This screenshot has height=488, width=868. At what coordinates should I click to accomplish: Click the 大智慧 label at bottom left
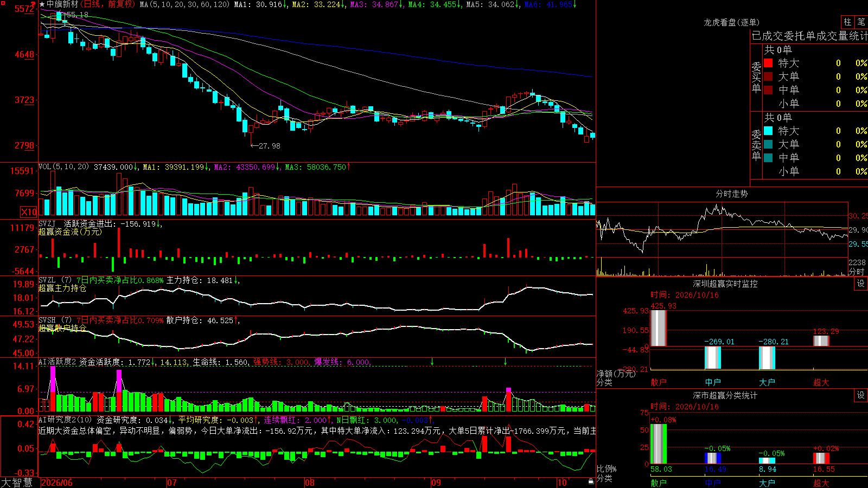point(17,483)
